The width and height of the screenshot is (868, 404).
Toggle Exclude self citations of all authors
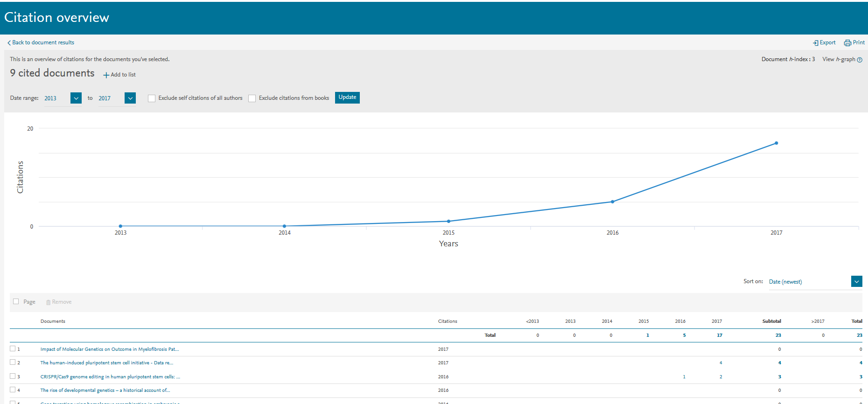click(152, 98)
